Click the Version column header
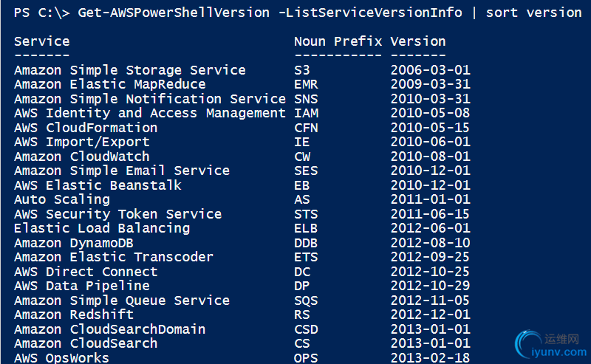The height and width of the screenshot is (364, 591). tap(417, 41)
